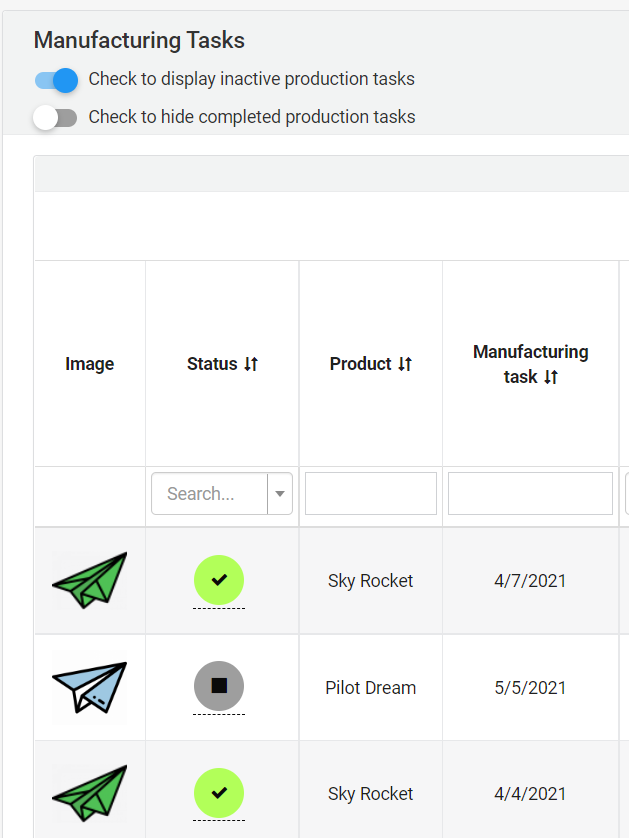Click the green completed status icon for 4/4/2021
629x838 pixels.
[219, 793]
